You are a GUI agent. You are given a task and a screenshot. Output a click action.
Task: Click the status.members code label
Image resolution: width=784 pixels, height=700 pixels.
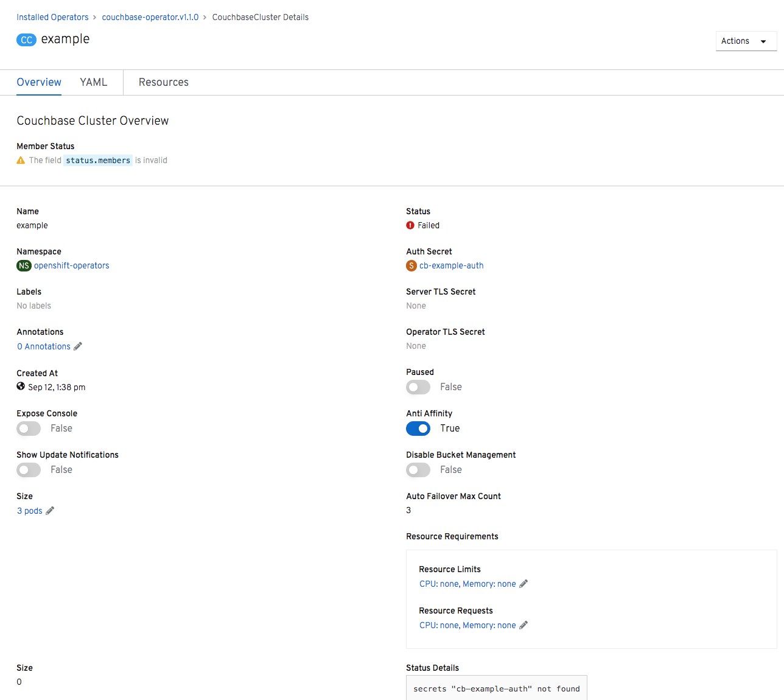(x=98, y=161)
